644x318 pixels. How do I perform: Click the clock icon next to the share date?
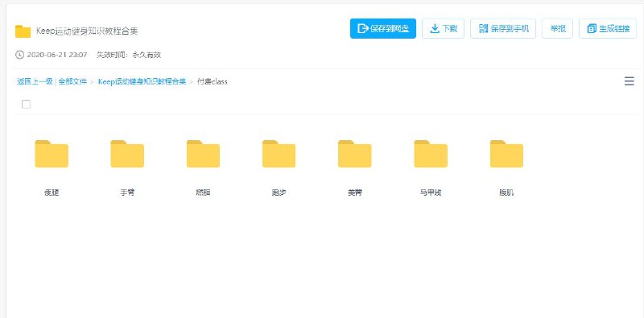(x=19, y=55)
